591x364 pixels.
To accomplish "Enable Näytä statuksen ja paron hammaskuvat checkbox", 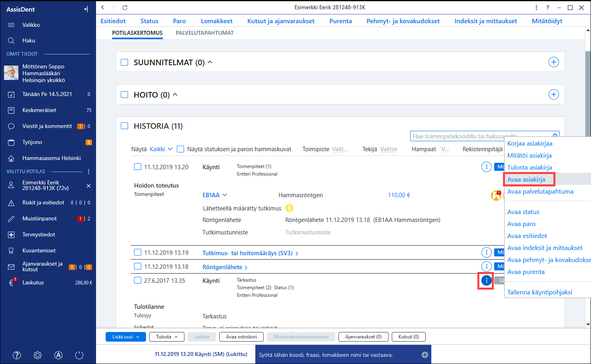I will click(x=180, y=149).
